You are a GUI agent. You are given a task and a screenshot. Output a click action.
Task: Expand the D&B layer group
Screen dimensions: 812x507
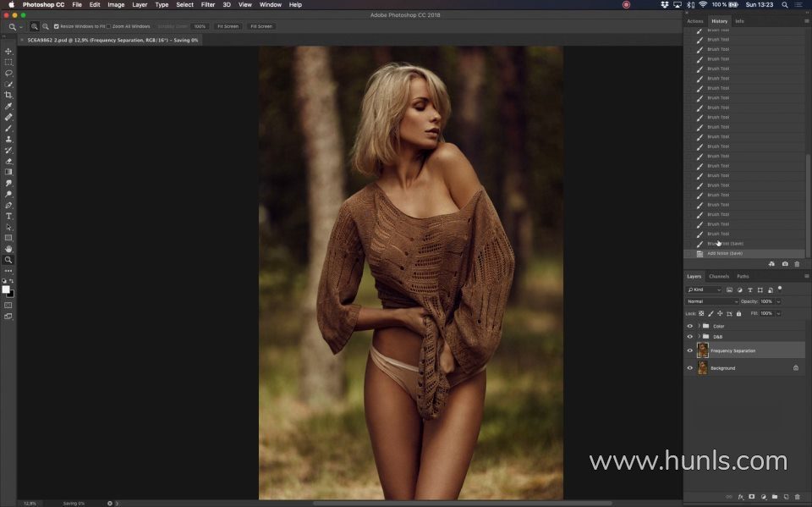[x=699, y=337]
